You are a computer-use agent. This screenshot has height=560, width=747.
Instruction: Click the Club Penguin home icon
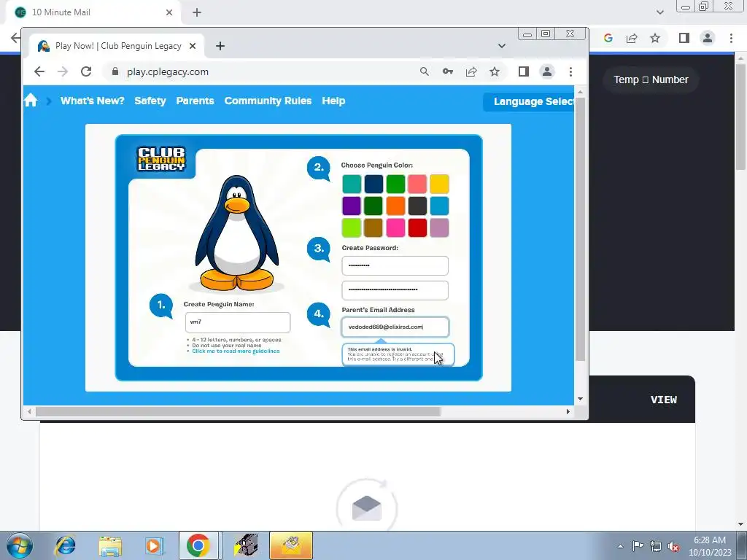click(x=31, y=101)
